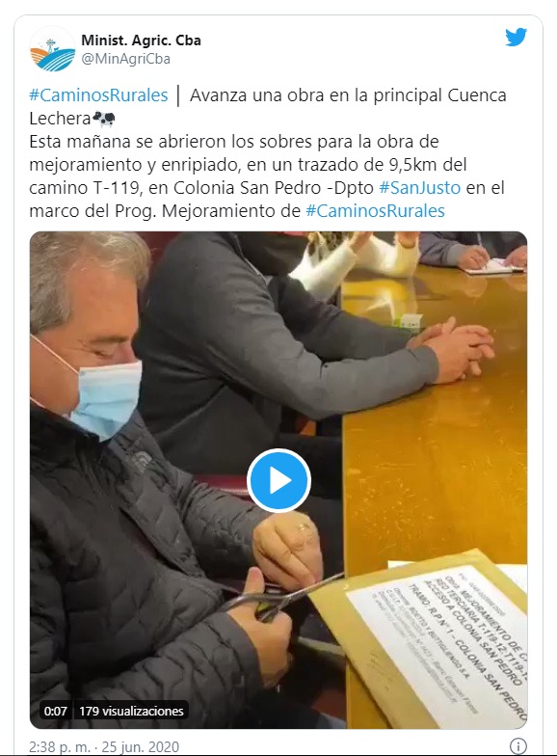The height and width of the screenshot is (756, 557).
Task: Open the @MinAgriCba handle
Action: [x=125, y=59]
